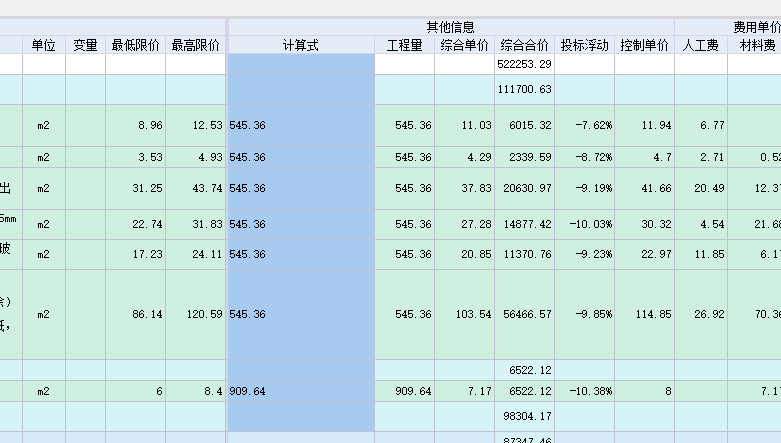Select the 材料费 column header

tap(755, 45)
